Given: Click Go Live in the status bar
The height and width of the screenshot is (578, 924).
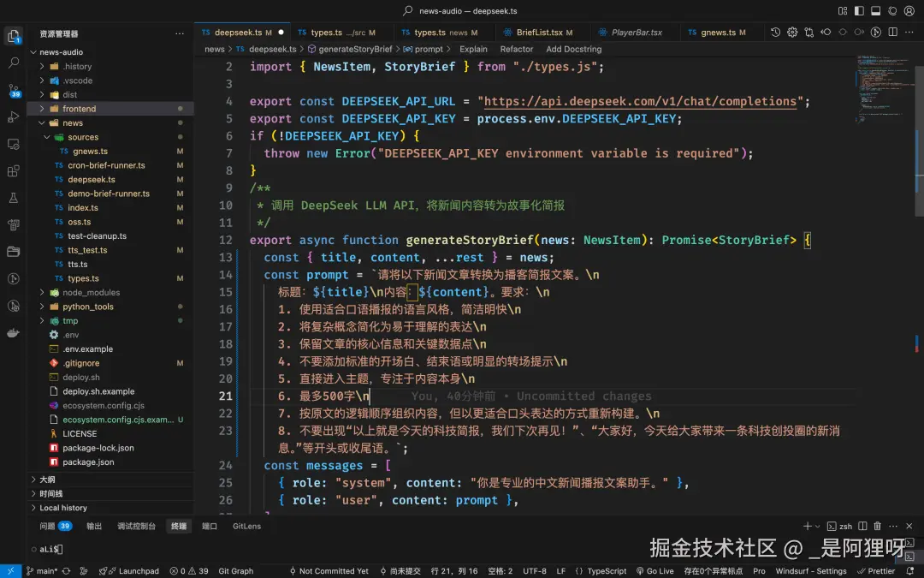Looking at the screenshot, I should click(654, 571).
